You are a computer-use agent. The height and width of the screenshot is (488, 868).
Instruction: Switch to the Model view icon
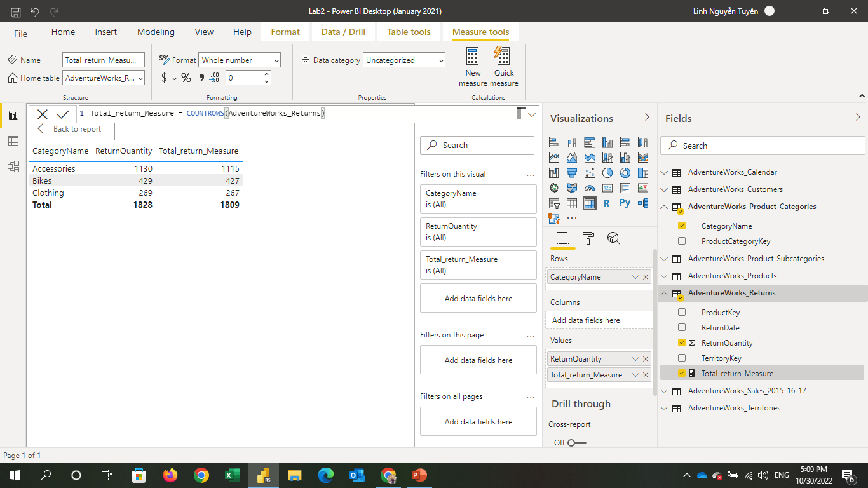(13, 166)
